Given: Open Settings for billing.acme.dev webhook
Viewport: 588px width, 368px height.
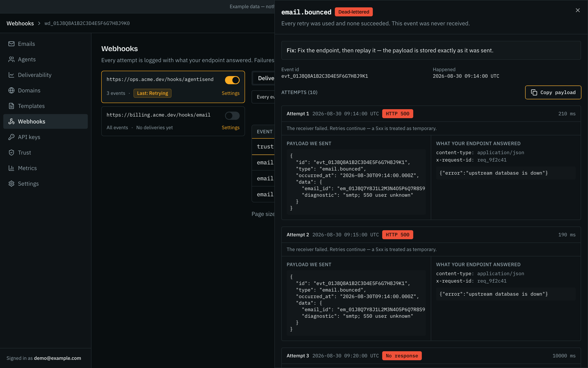Looking at the screenshot, I should [x=230, y=128].
